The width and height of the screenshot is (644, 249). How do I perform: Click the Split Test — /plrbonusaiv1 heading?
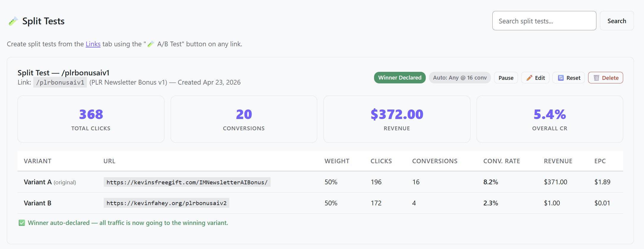pyautogui.click(x=64, y=73)
